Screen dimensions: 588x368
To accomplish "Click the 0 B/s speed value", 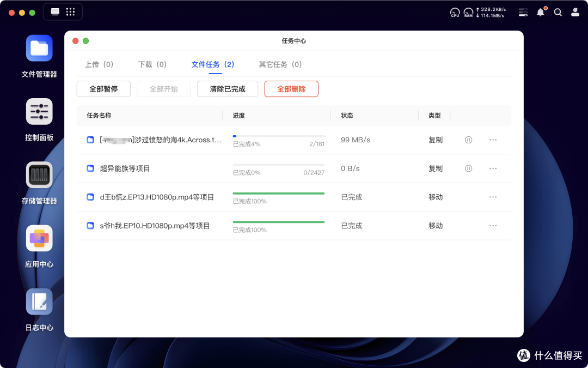I will [x=350, y=168].
